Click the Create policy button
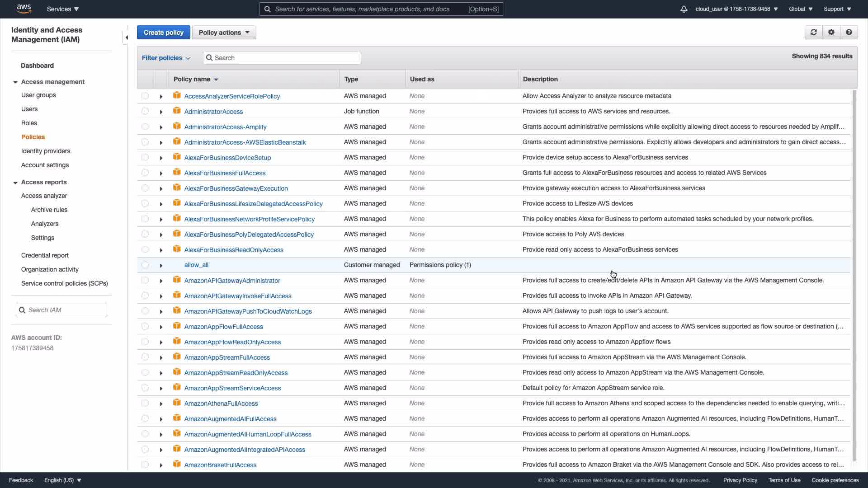This screenshot has width=868, height=488. (x=163, y=33)
